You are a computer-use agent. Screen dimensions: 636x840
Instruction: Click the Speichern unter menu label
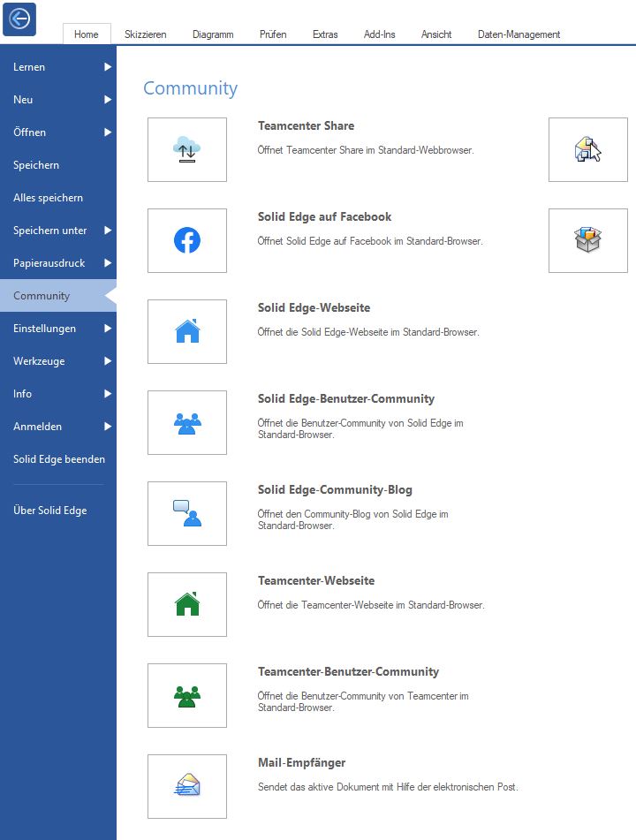49,231
